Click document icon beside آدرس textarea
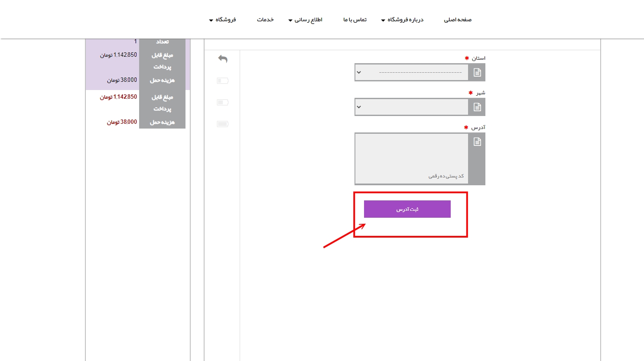The width and height of the screenshot is (644, 361). pyautogui.click(x=477, y=142)
